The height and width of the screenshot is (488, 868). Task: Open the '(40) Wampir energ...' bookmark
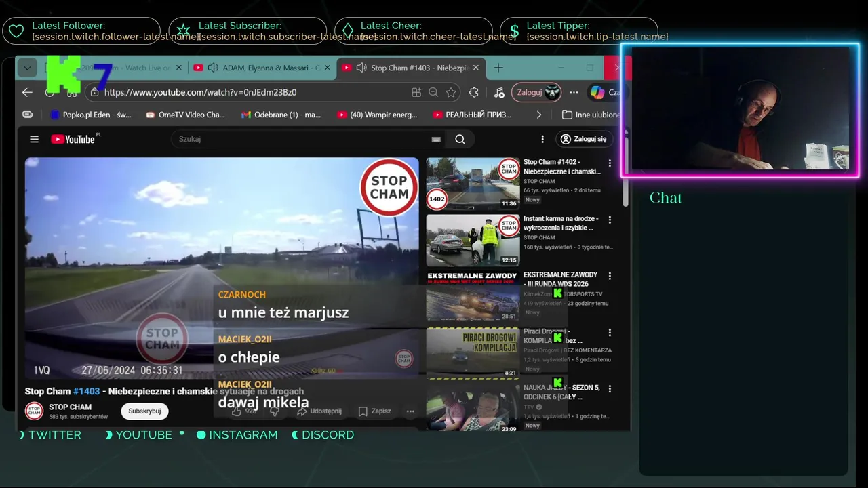pyautogui.click(x=378, y=115)
